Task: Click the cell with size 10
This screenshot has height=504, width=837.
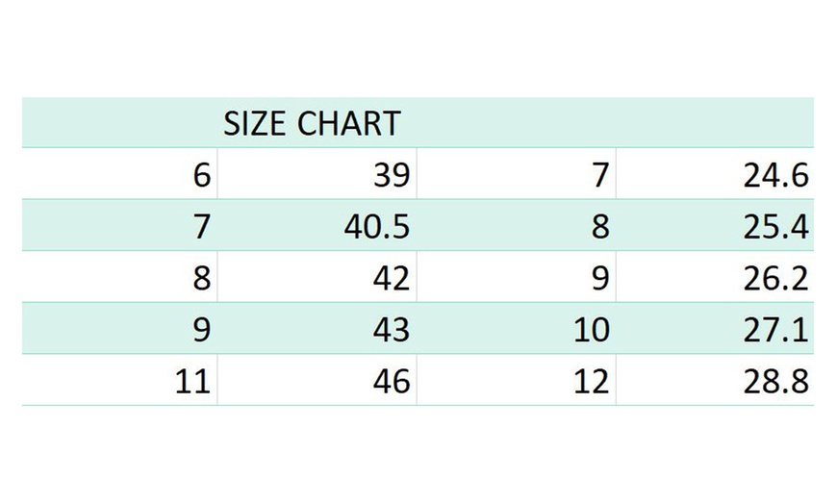Action: [x=591, y=330]
